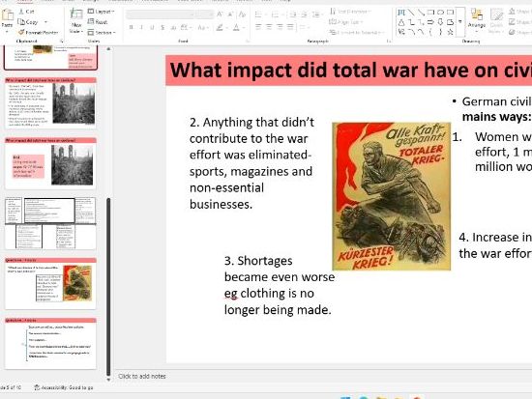Select the Right Arrow shape
Screen dimensions: 532x399
point(430,22)
